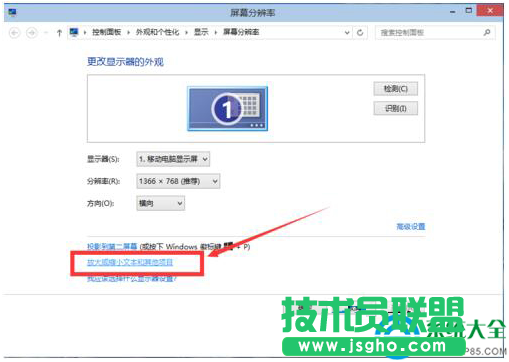This screenshot has height=362, width=509.
Task: Click the 检测(C) detect button
Action: [395, 89]
